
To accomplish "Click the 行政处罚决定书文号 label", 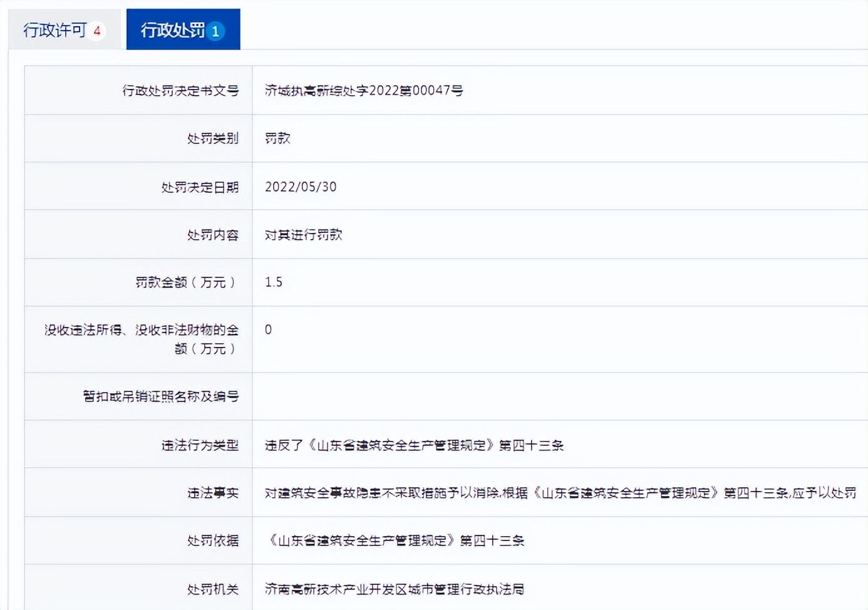I will point(180,91).
